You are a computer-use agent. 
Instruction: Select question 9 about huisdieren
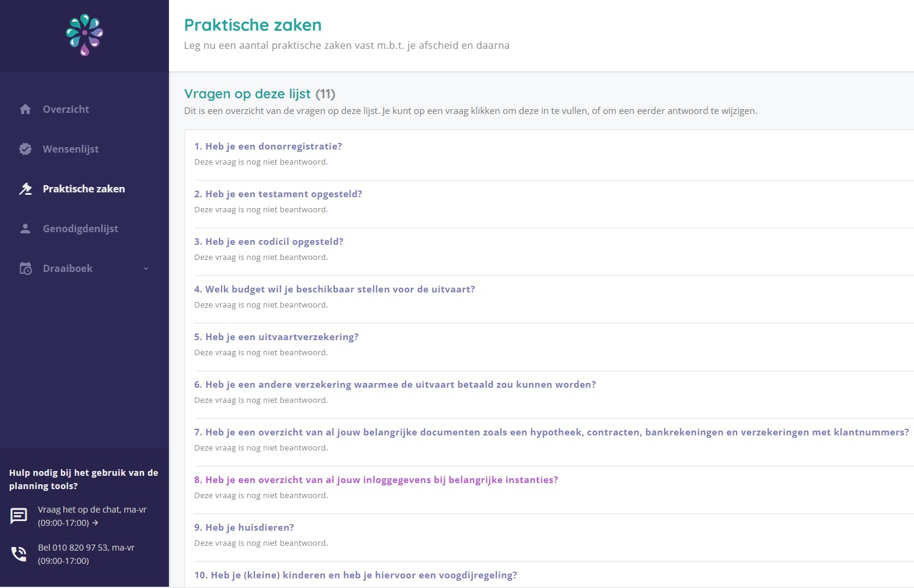coord(244,528)
